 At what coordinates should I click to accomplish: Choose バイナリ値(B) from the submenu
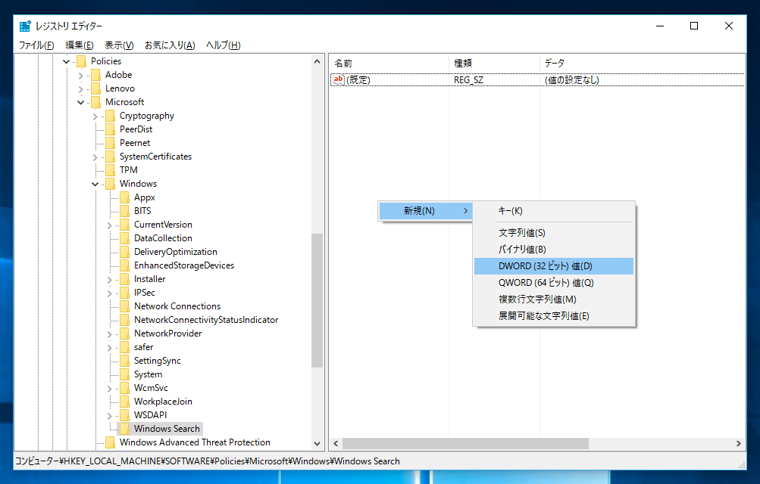coord(554,249)
